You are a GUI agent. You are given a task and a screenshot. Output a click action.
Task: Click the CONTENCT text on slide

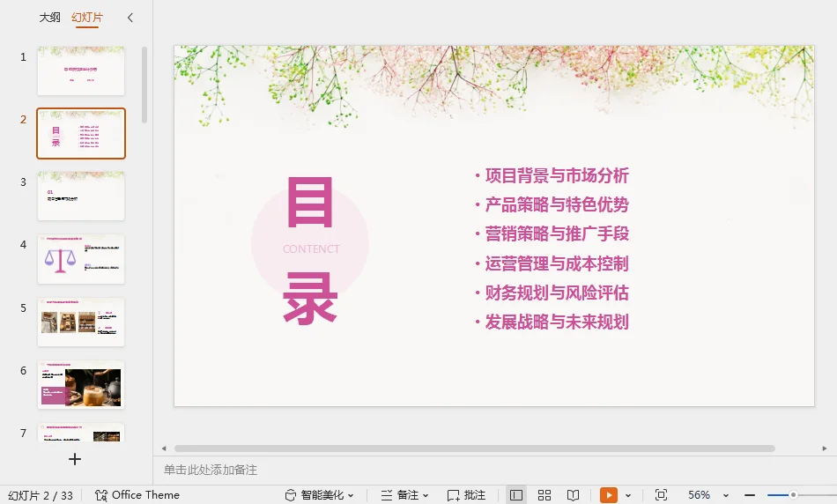[311, 248]
